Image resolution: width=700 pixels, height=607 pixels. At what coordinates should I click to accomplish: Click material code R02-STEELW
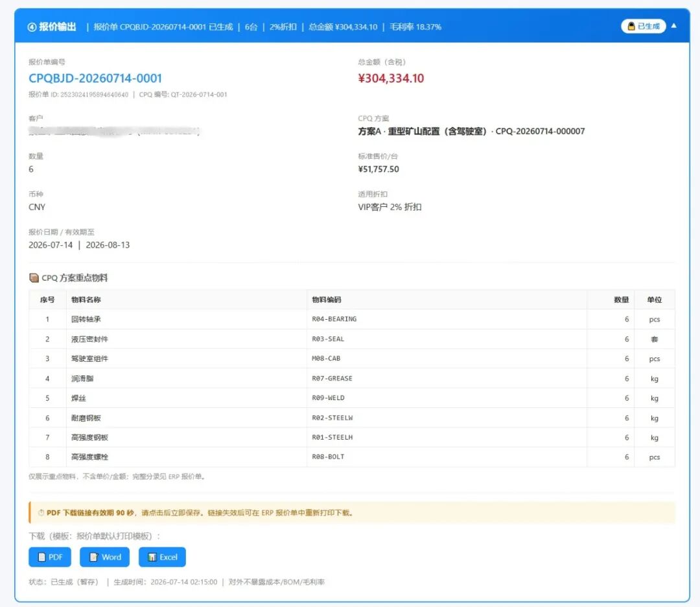click(x=332, y=418)
